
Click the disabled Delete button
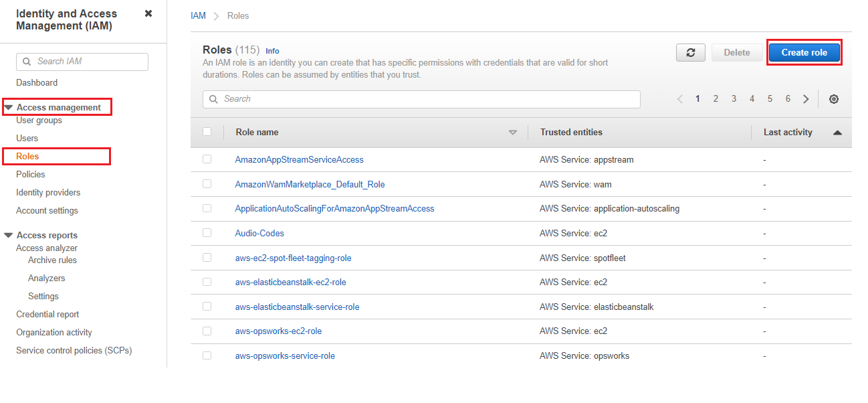click(x=737, y=53)
